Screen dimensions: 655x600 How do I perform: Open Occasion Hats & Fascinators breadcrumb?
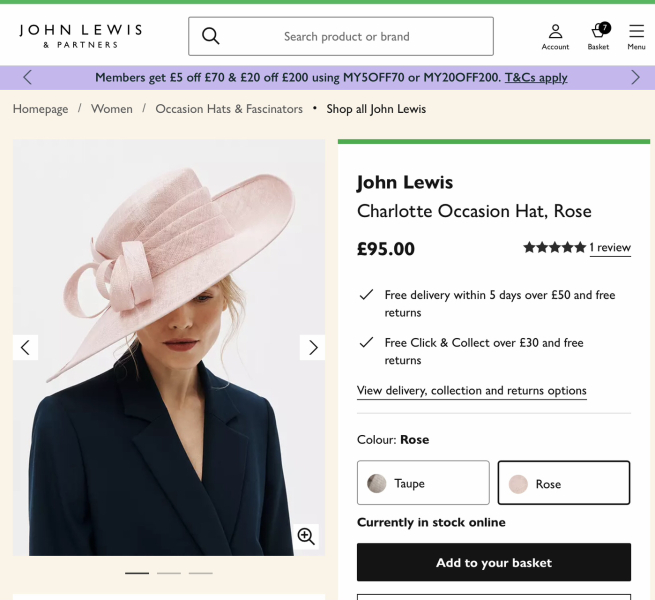coord(229,109)
